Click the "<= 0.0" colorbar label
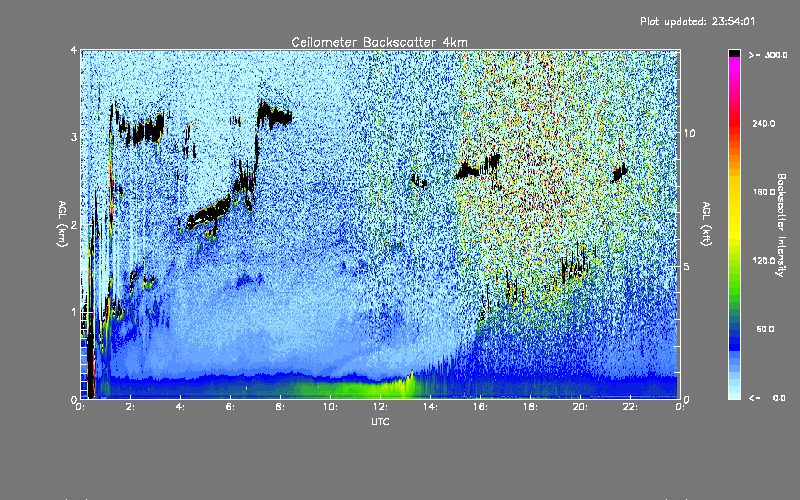The width and height of the screenshot is (800, 500). click(767, 398)
